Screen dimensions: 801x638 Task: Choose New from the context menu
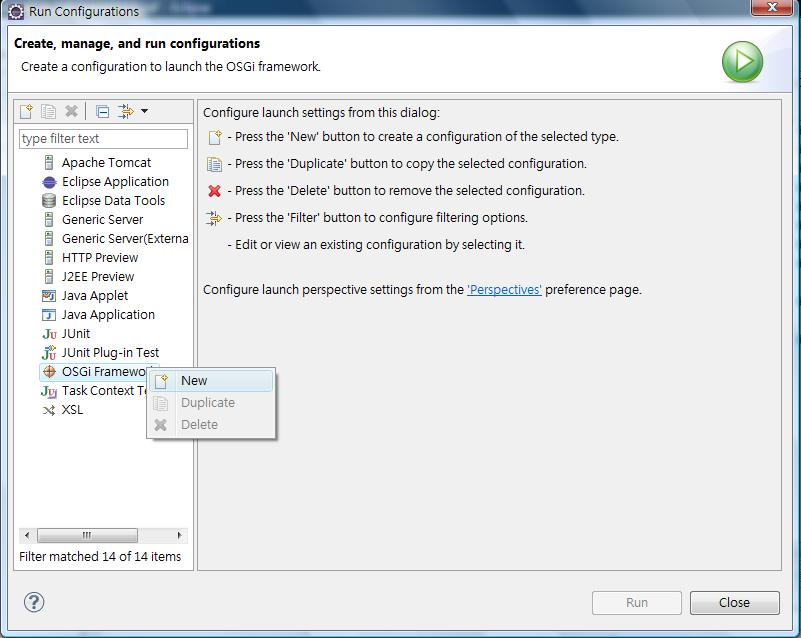point(211,381)
